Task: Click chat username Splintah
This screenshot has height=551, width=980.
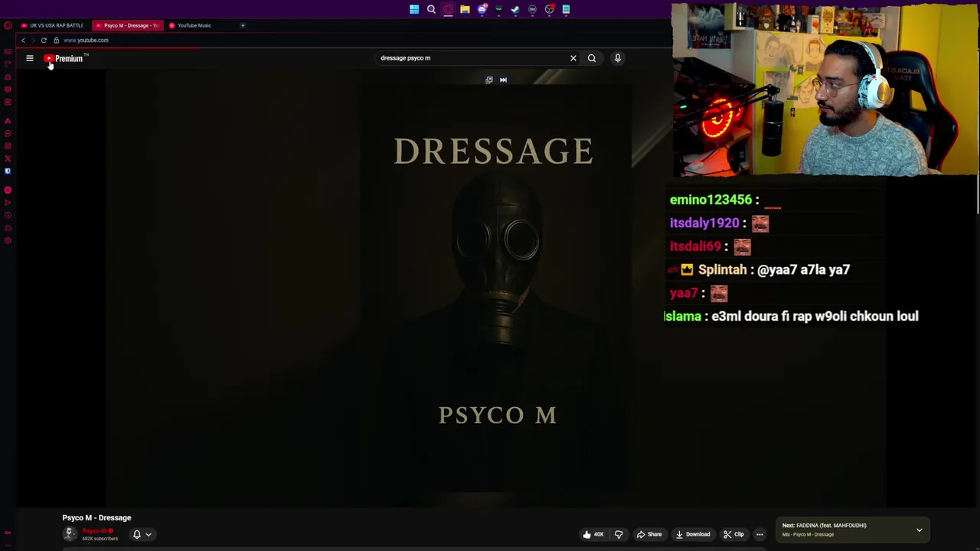Action: (x=722, y=269)
